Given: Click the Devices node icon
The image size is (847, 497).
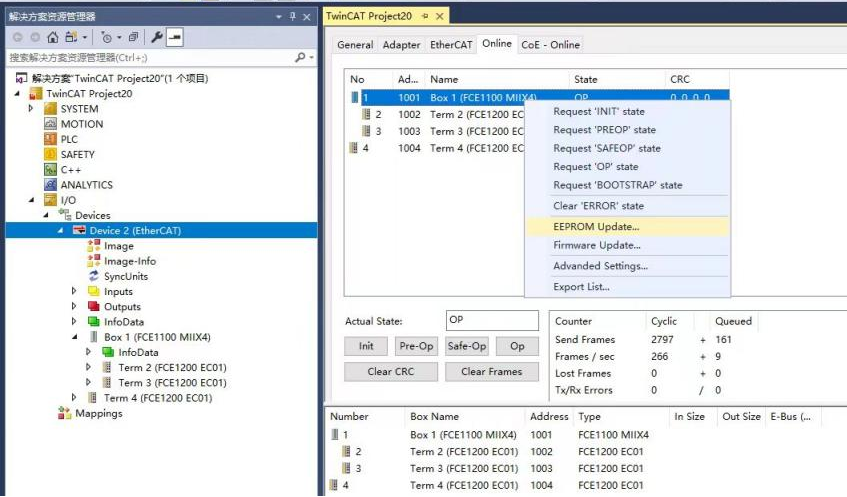Looking at the screenshot, I should (x=65, y=215).
